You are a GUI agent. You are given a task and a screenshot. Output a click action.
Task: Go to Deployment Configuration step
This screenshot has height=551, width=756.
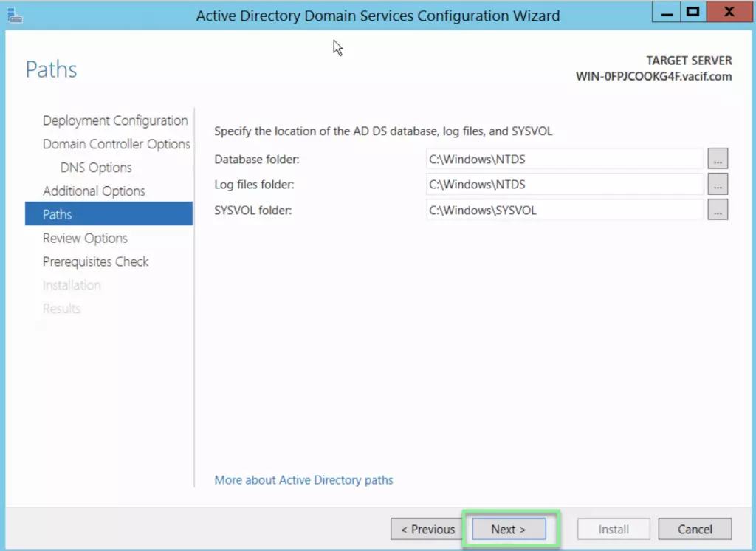(115, 120)
